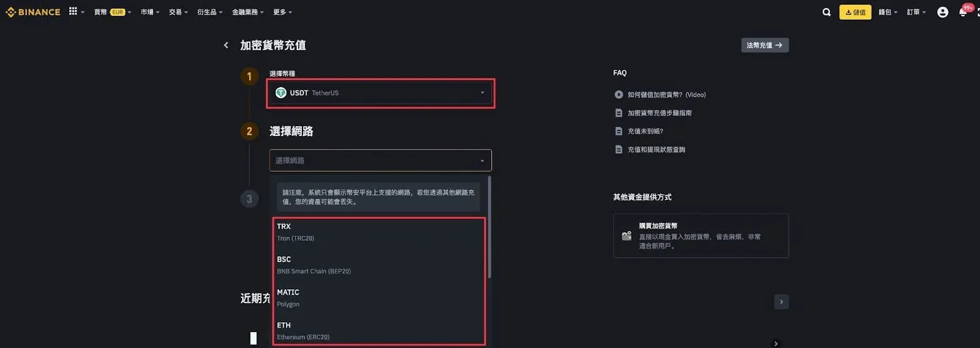
Task: Select the MATIC Polygon network
Action: coord(379,298)
